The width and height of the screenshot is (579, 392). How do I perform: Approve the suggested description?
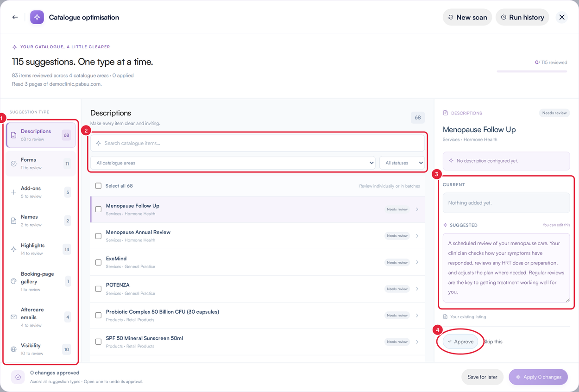tap(460, 341)
